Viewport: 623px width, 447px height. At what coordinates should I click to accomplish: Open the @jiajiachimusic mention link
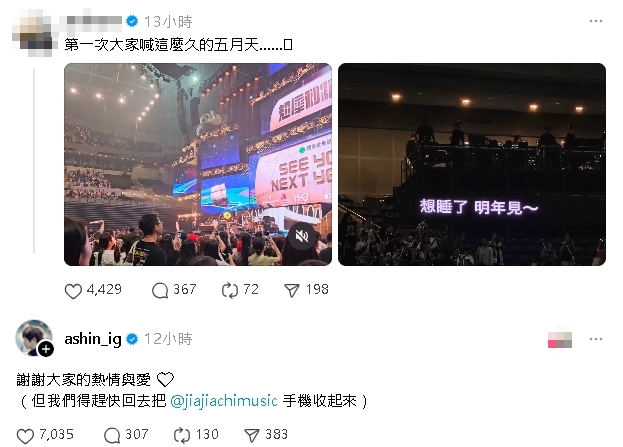[224, 401]
